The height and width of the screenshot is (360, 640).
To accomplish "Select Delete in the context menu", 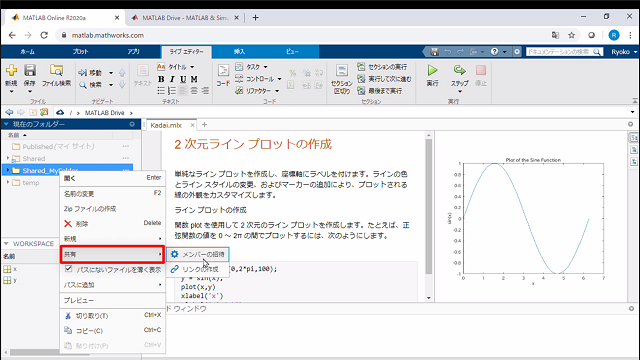I will [112, 224].
